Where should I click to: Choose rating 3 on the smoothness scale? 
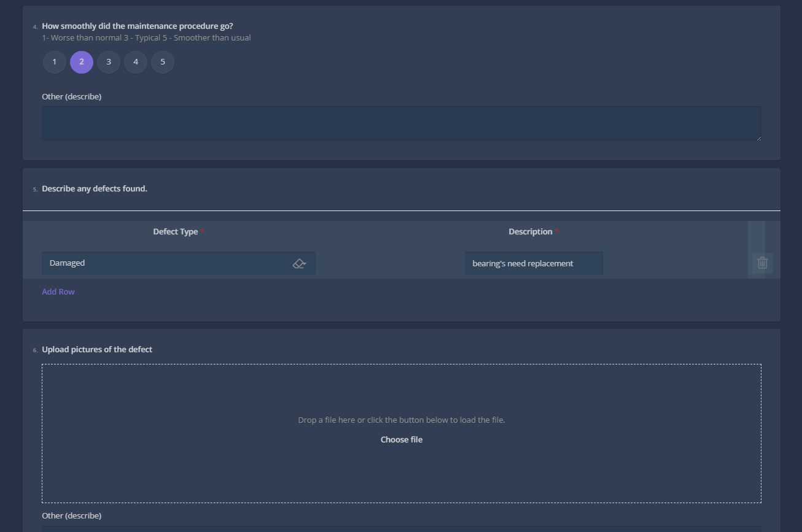pos(108,61)
